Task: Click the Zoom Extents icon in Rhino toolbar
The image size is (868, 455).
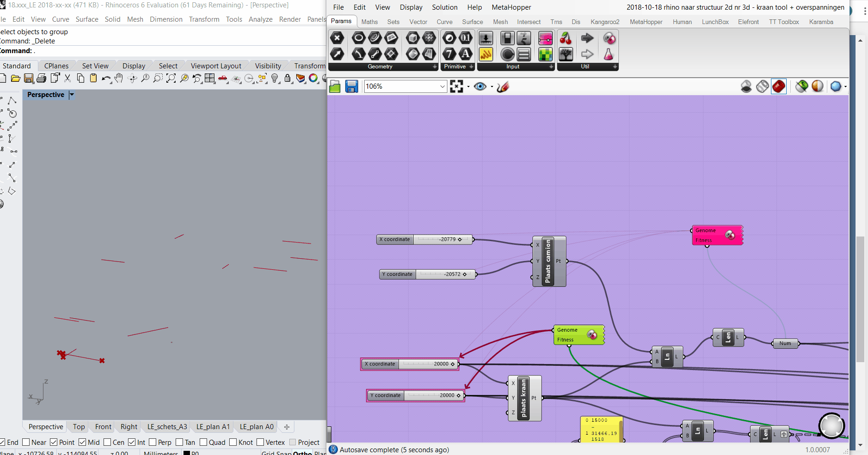Action: coord(171,78)
